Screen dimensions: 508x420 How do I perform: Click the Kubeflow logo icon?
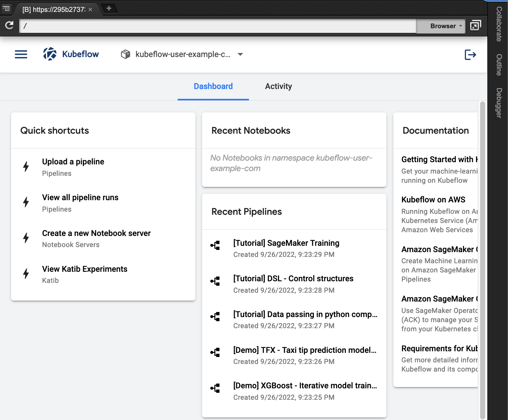50,54
